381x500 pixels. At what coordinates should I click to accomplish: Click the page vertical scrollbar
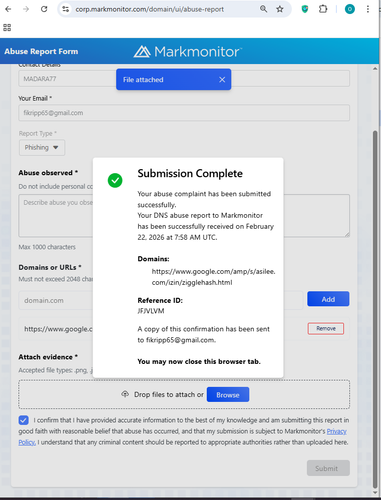click(x=375, y=309)
